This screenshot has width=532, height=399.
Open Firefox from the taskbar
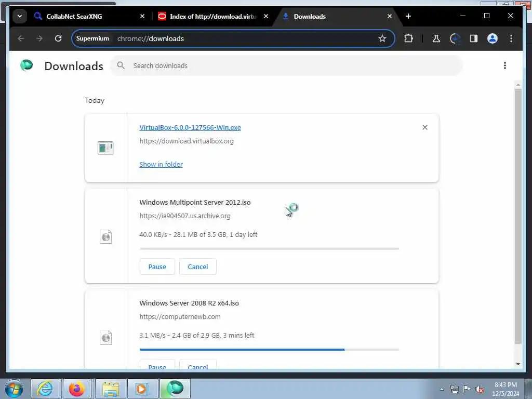pyautogui.click(x=77, y=389)
